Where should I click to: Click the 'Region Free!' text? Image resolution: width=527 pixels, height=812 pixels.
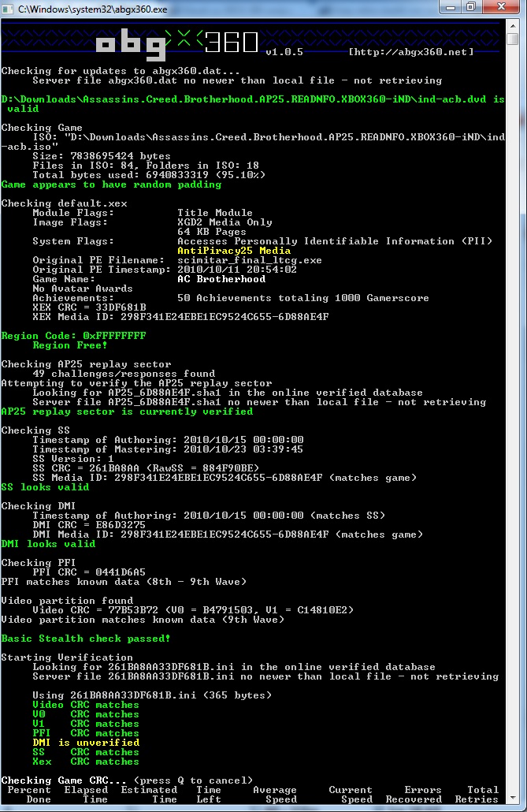[x=70, y=345]
